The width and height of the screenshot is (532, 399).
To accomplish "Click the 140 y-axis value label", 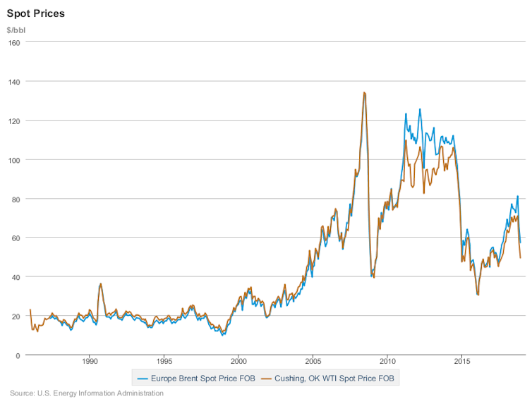I will [x=13, y=82].
